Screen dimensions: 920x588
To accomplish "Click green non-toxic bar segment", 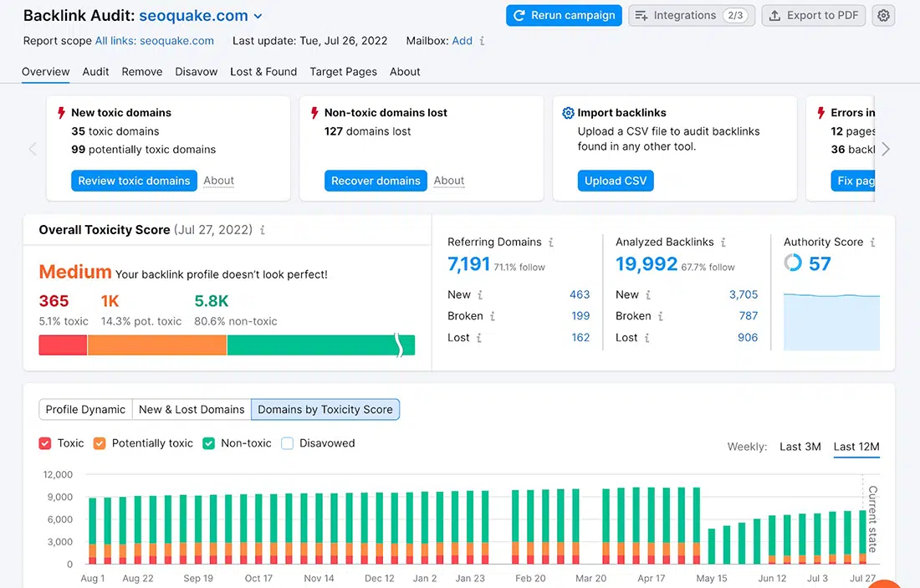I will (x=321, y=345).
